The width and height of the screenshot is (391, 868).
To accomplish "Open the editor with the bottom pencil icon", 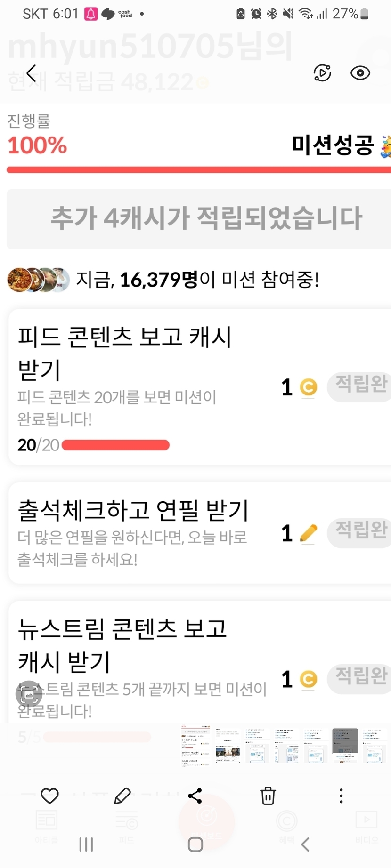I will pos(122,796).
